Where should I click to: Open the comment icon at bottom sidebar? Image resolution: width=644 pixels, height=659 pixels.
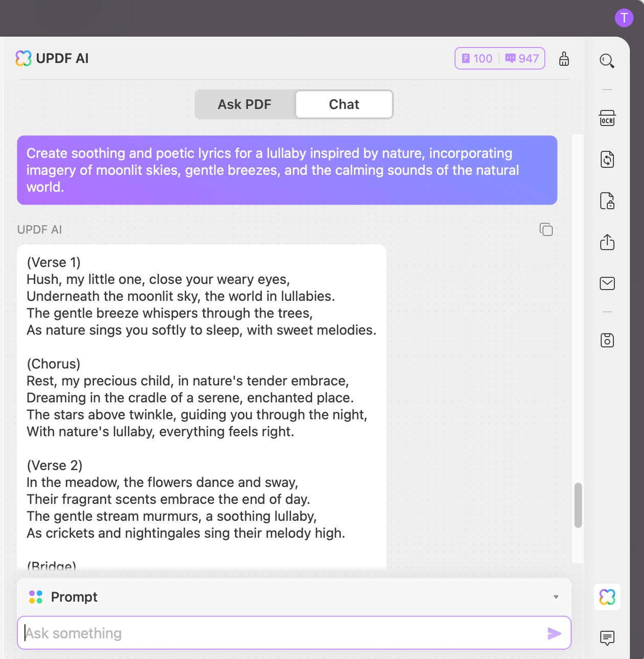coord(607,638)
